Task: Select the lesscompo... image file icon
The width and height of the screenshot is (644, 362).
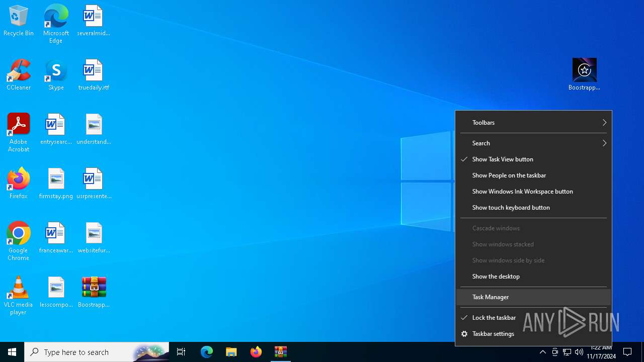Action: pos(56,293)
